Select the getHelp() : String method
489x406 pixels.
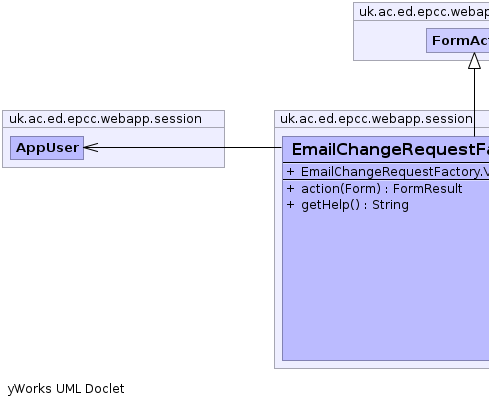[355, 205]
